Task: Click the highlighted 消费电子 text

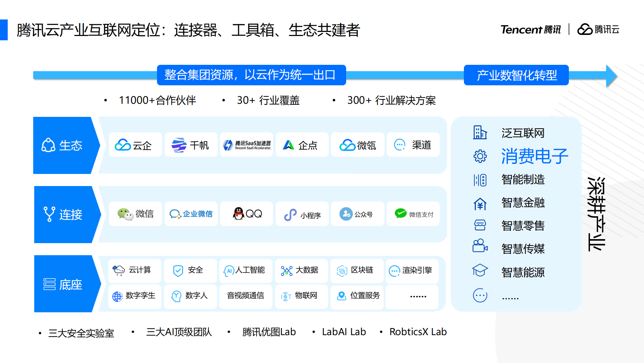Action: pyautogui.click(x=534, y=156)
